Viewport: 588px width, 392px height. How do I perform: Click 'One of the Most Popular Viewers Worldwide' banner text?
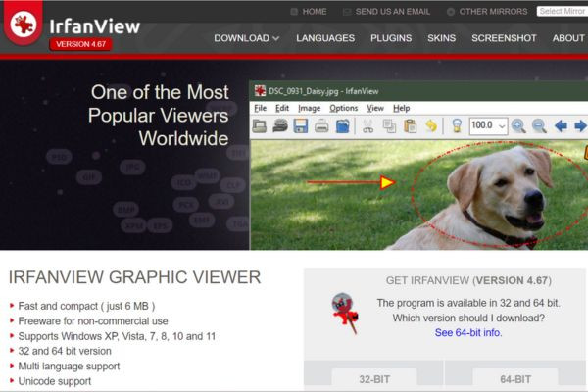tap(158, 116)
